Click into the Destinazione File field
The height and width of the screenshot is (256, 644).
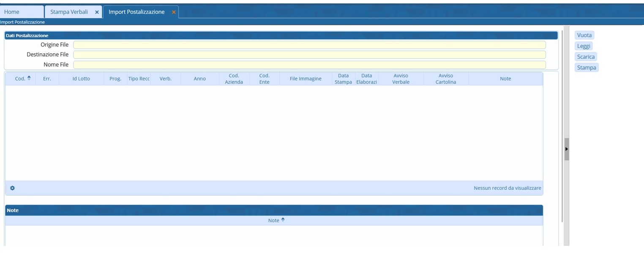(309, 54)
